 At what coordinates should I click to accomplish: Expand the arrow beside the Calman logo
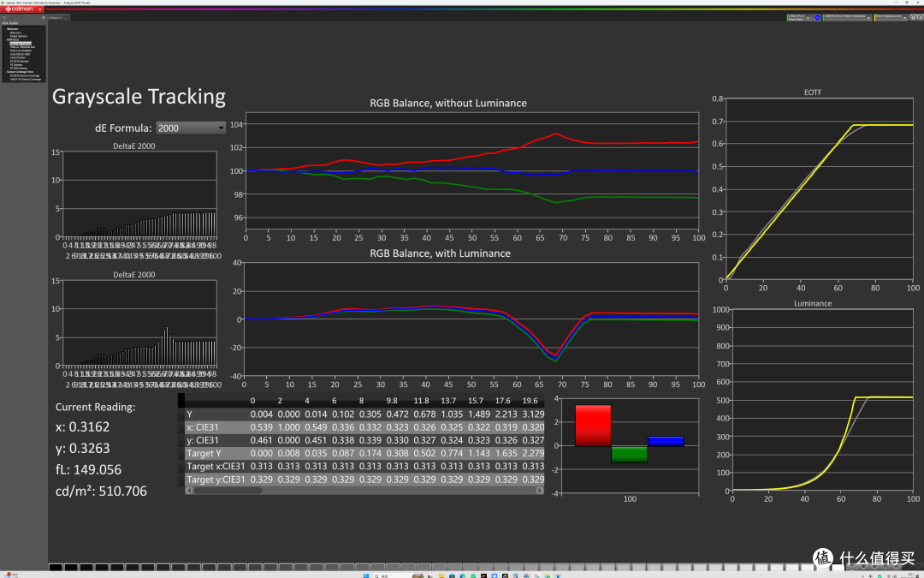point(40,9)
